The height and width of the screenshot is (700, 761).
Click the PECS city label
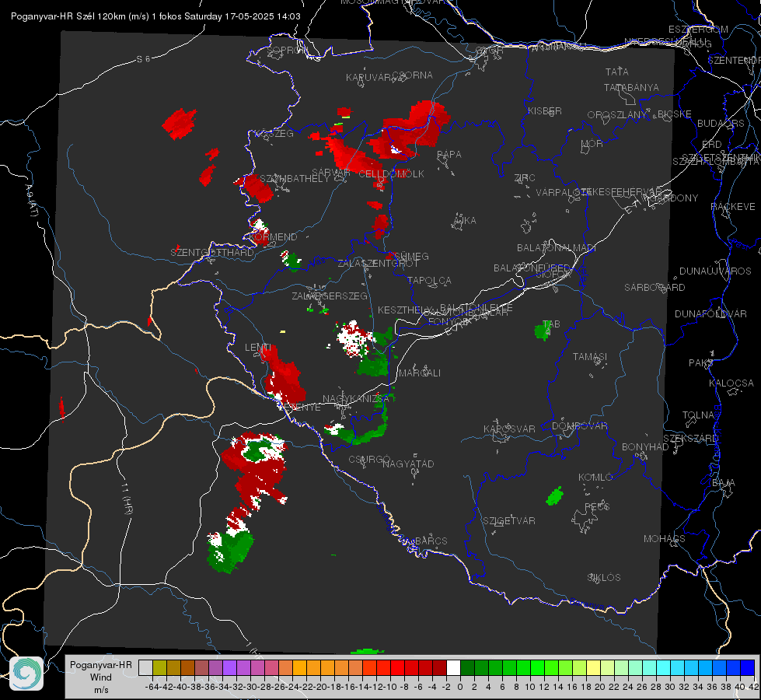click(x=596, y=506)
